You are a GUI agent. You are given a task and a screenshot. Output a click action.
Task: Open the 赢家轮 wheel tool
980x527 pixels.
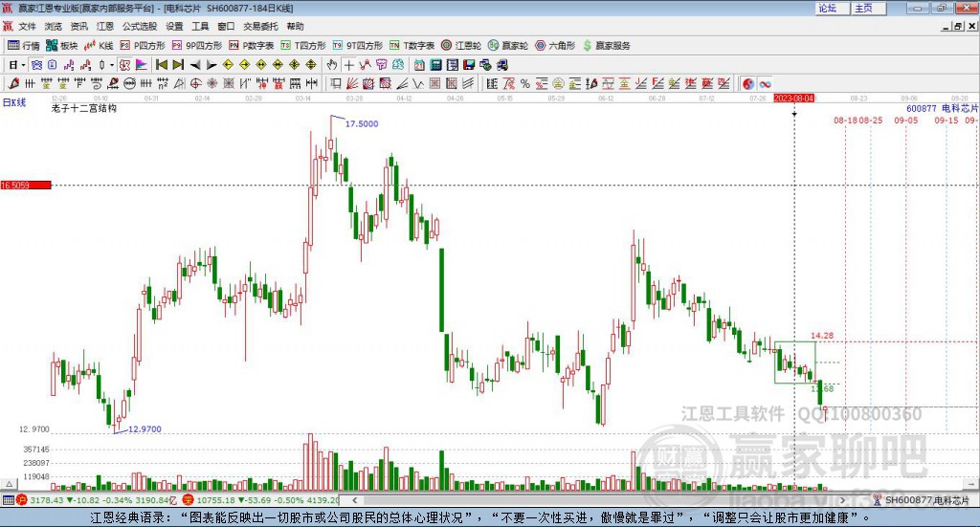point(507,46)
